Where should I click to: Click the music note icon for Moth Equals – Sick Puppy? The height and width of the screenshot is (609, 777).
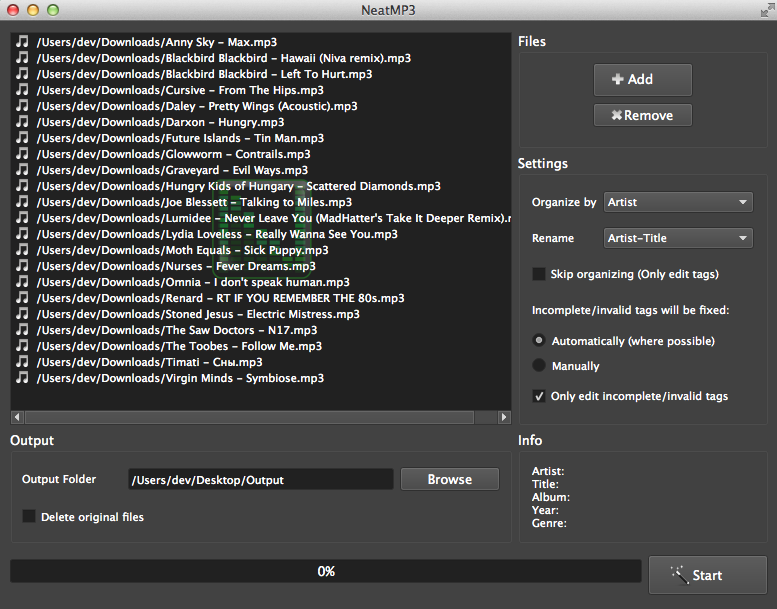click(22, 249)
